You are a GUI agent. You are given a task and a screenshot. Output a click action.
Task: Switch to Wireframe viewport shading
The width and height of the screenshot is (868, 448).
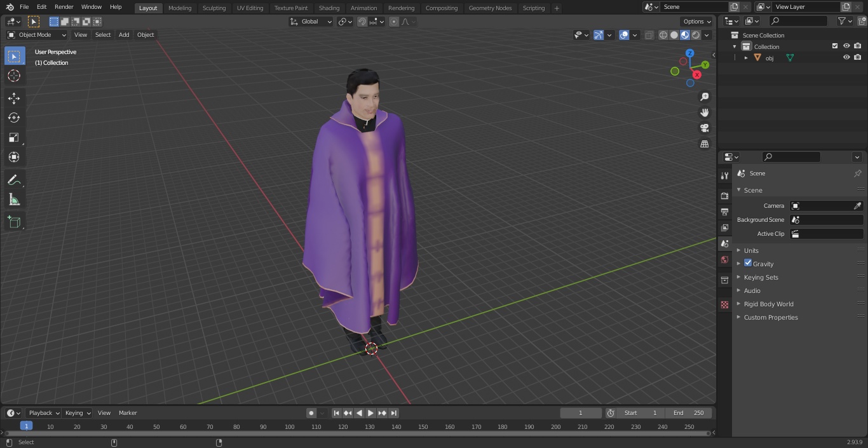point(663,35)
